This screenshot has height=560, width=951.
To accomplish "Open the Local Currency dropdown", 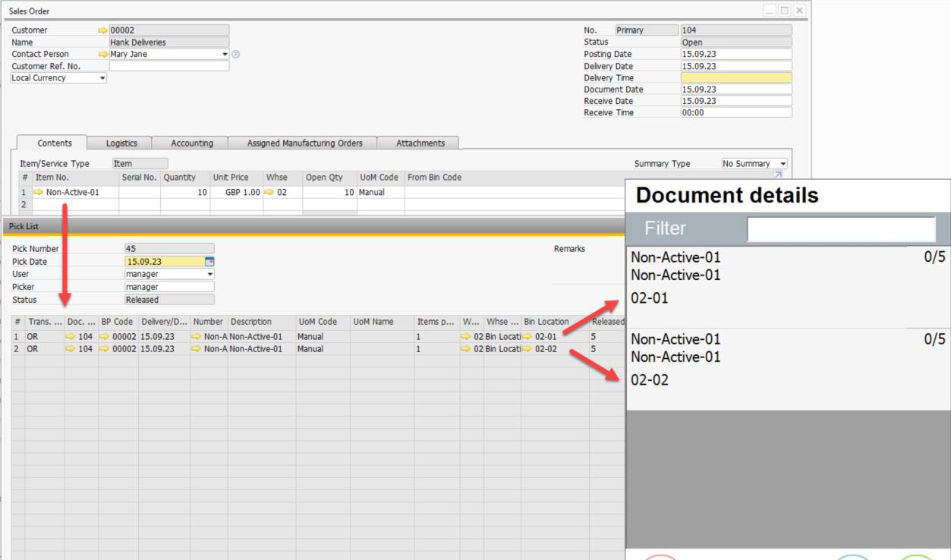I will click(102, 78).
